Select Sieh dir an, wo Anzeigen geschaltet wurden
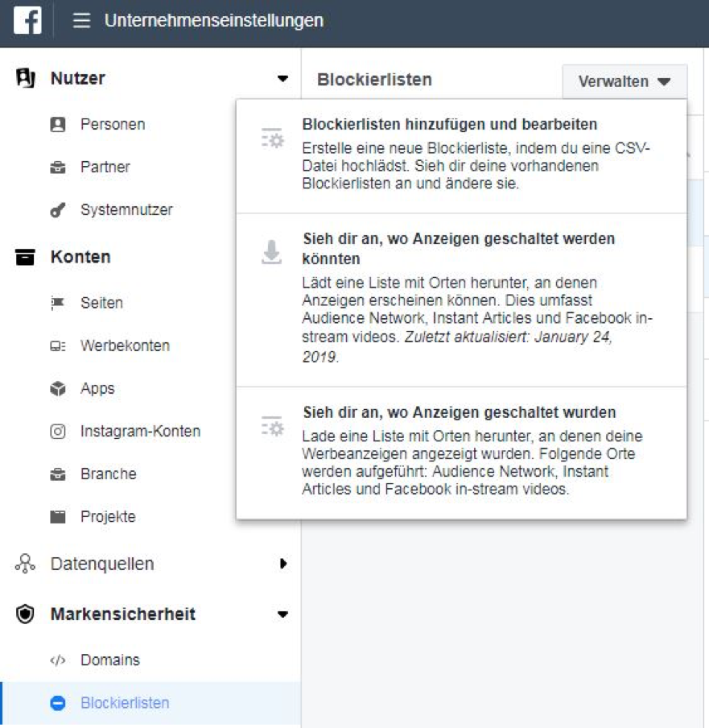 point(461,453)
